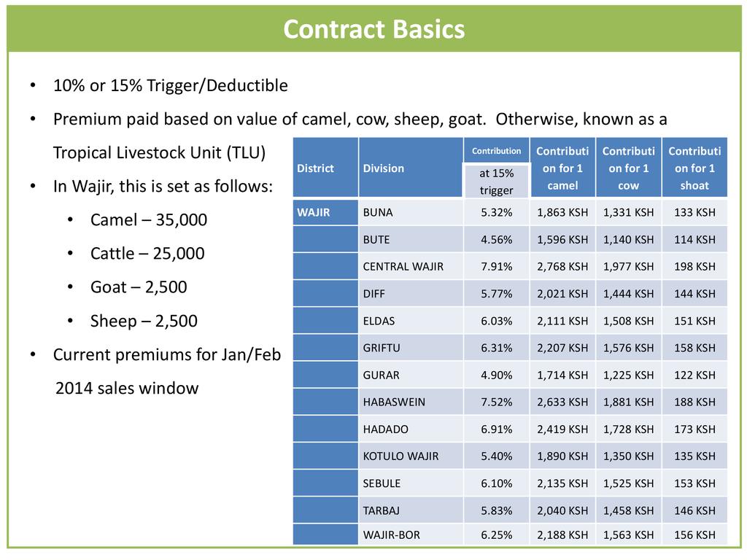This screenshot has width=747, height=560.
Task: Click the District column header
Action: click(x=315, y=168)
